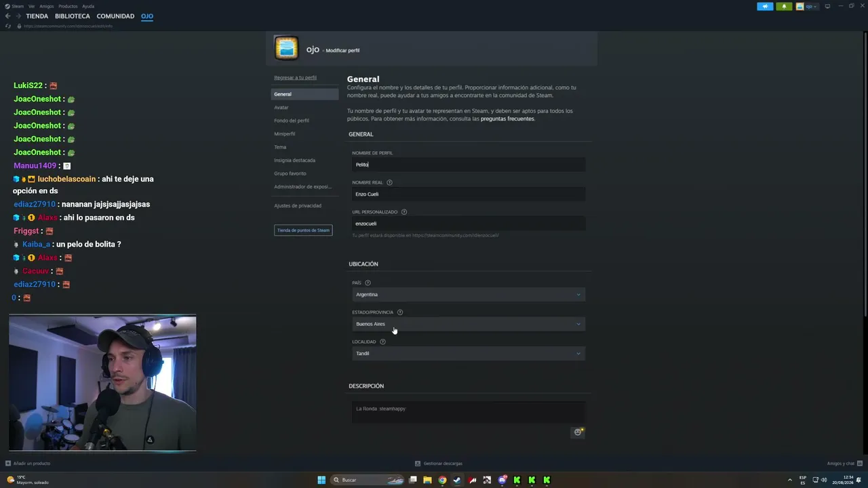The width and height of the screenshot is (868, 488).
Task: Open Administrador de exposiciones in the sidebar
Action: (302, 186)
